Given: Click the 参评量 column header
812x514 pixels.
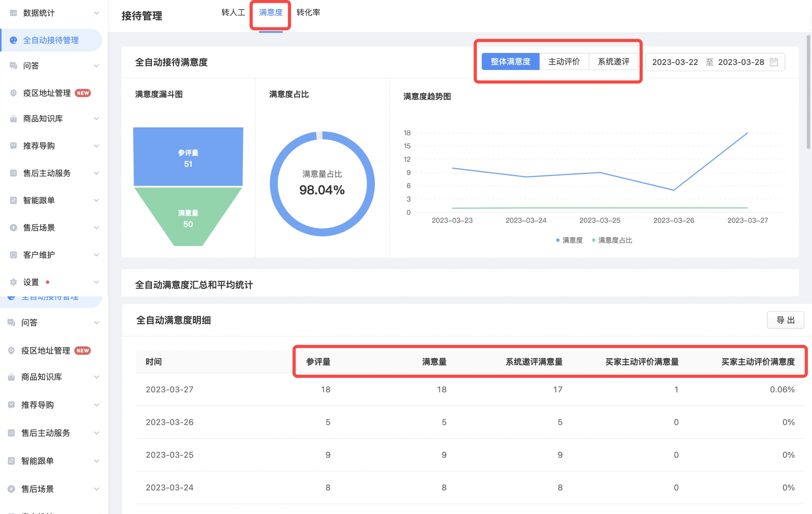Looking at the screenshot, I should click(318, 362).
